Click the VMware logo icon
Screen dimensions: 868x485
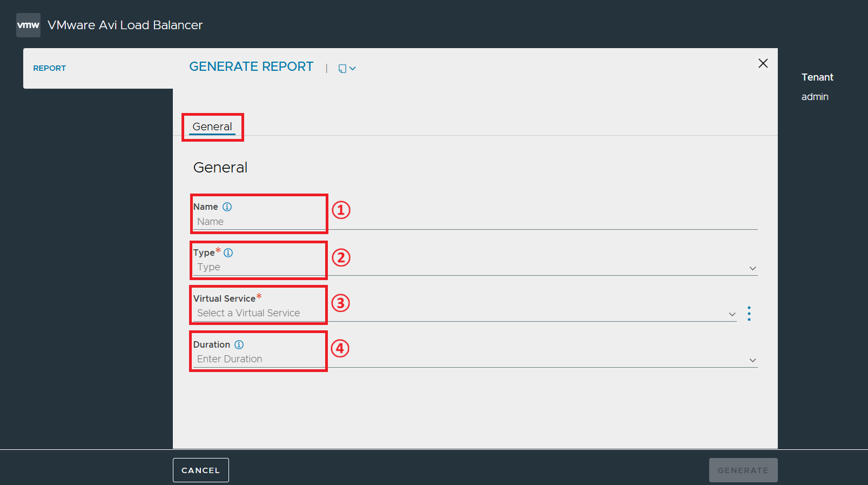point(28,25)
